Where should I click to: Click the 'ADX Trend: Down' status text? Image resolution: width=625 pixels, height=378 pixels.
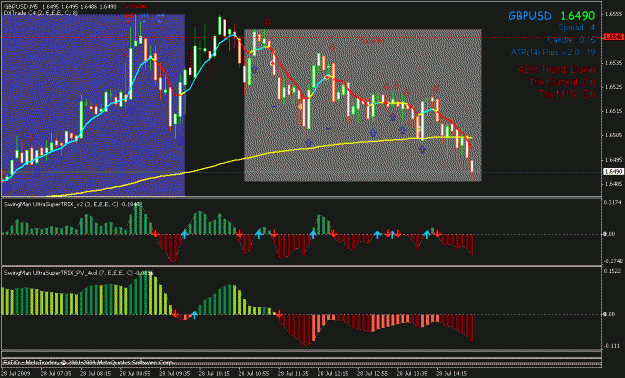(556, 69)
